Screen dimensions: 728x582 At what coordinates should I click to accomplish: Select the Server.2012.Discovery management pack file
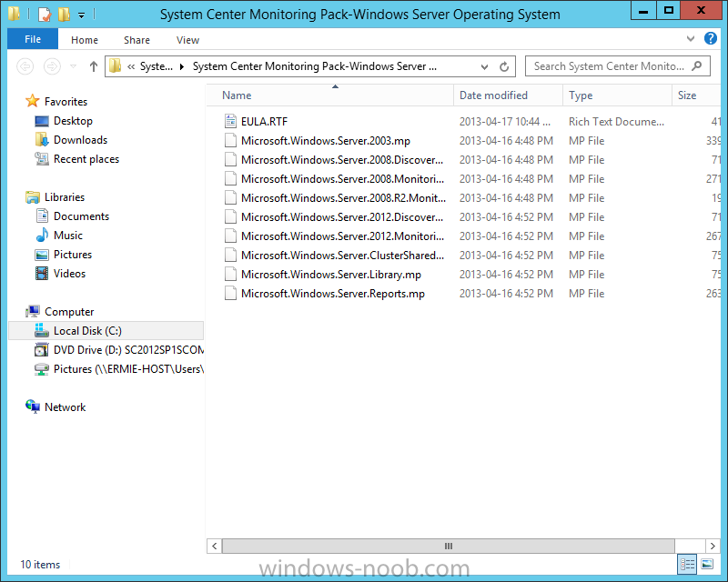342,216
